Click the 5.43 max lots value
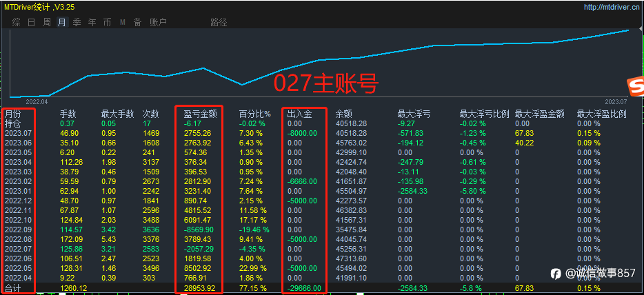644x295 pixels. 108,239
